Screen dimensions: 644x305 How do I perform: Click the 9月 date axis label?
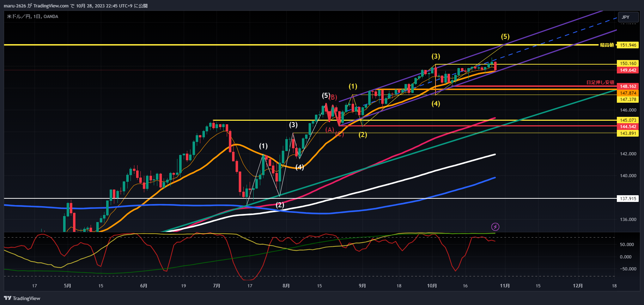[x=362, y=286]
